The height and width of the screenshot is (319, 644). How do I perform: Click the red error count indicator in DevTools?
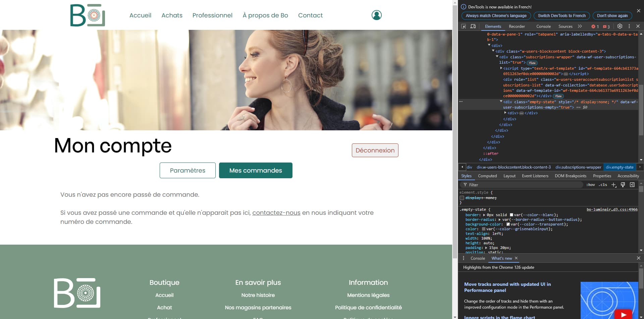pos(595,26)
